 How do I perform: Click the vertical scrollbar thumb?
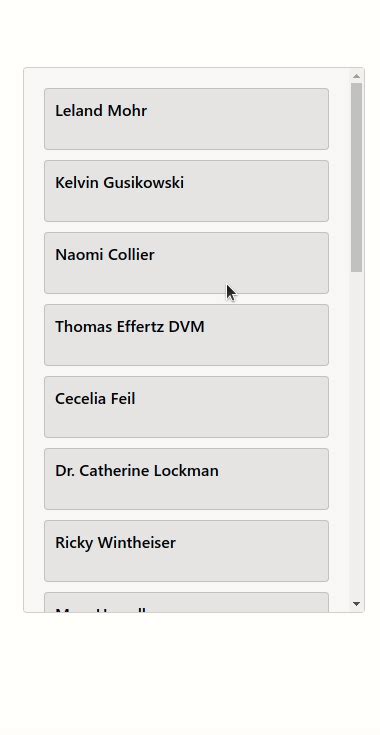pos(356,177)
